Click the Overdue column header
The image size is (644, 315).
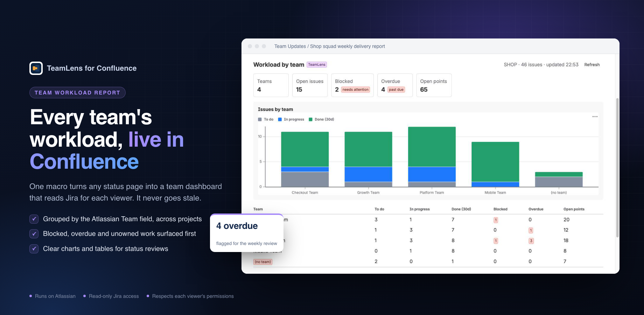(536, 209)
